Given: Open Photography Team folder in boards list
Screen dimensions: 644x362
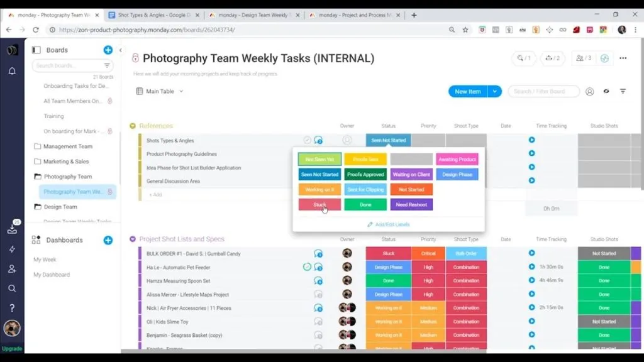Looking at the screenshot, I should [67, 177].
